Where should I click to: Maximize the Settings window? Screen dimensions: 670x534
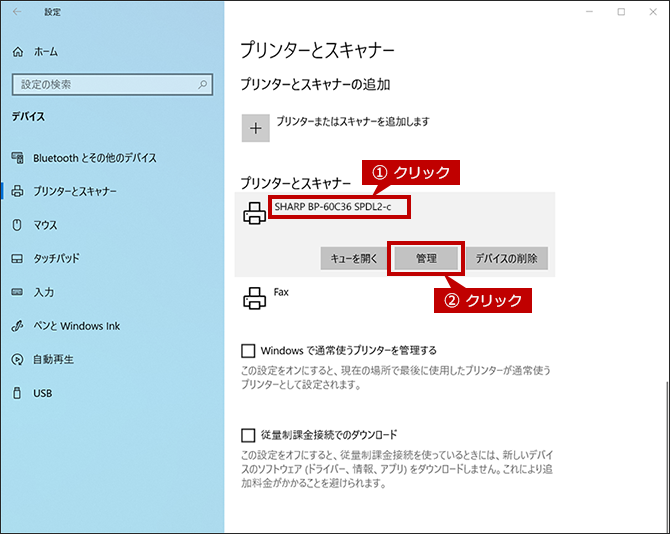point(621,12)
